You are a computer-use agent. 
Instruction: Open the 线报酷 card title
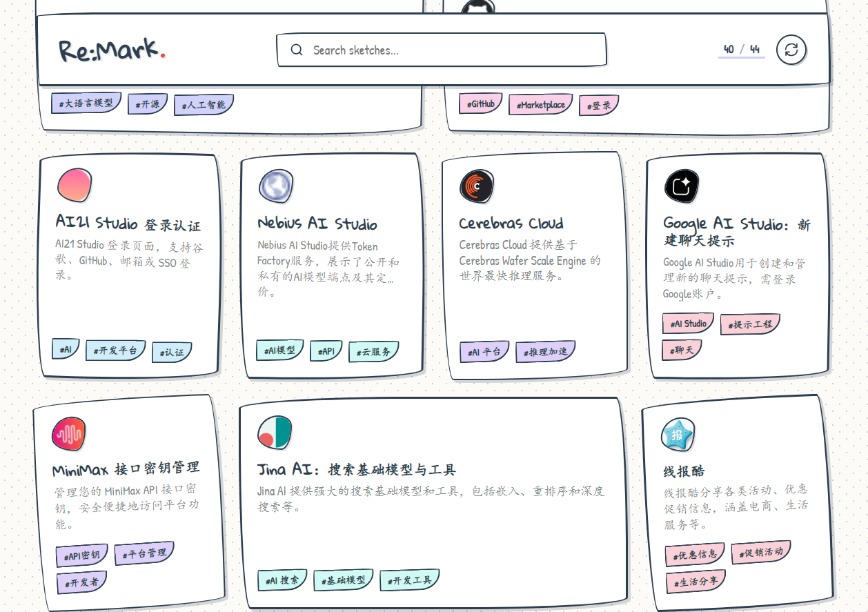(684, 472)
